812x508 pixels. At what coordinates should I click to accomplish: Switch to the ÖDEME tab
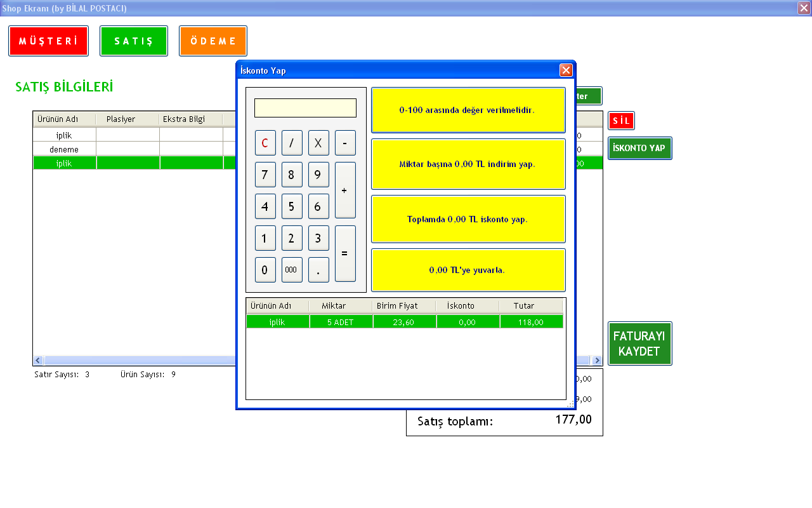213,41
